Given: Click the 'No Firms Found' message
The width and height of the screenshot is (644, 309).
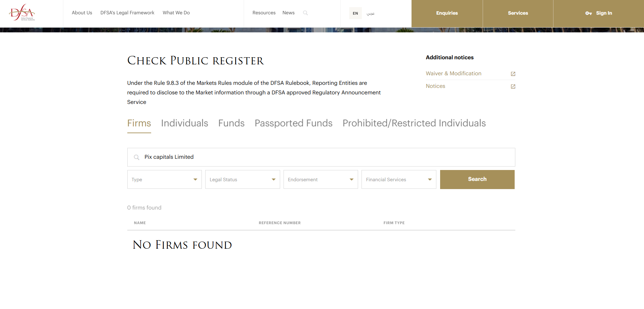Looking at the screenshot, I should [182, 245].
